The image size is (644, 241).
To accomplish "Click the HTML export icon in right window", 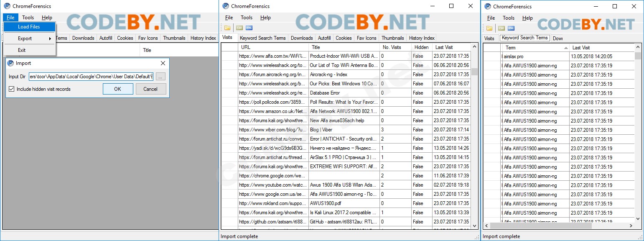I will pos(511,28).
